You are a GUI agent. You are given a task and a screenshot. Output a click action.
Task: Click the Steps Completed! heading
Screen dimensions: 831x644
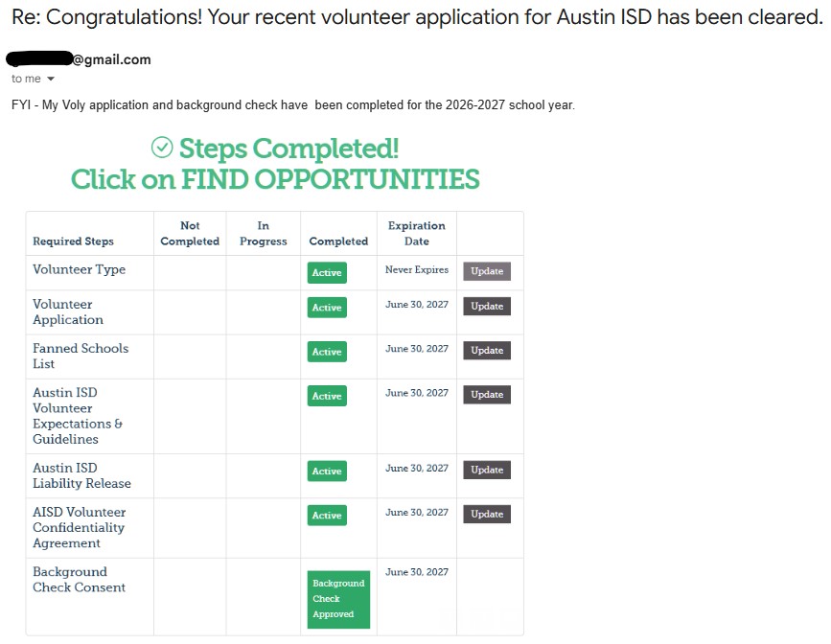(289, 148)
